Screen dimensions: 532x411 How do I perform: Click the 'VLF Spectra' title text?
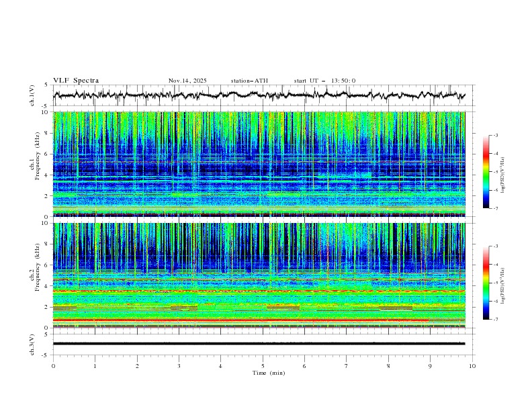coord(76,81)
